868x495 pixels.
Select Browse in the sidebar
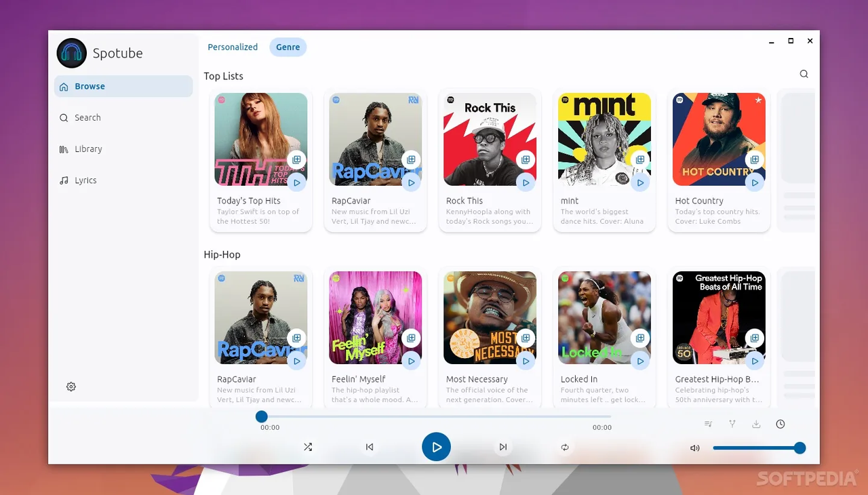tap(90, 86)
